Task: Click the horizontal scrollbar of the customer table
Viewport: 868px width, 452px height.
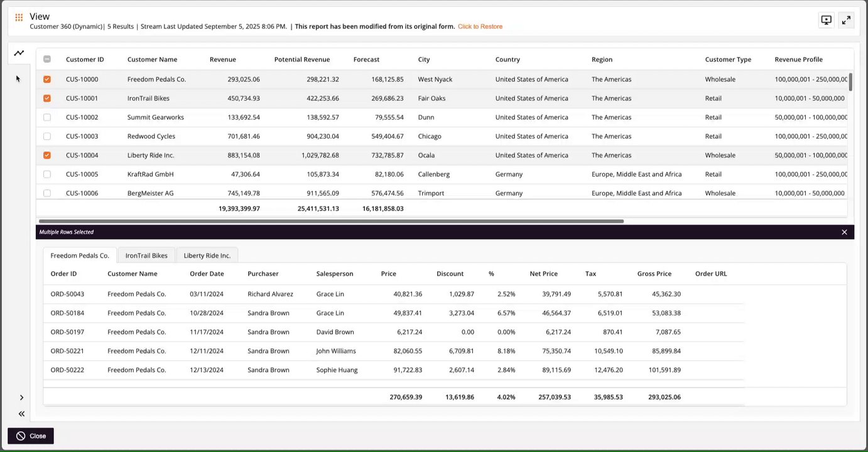Action: (331, 221)
